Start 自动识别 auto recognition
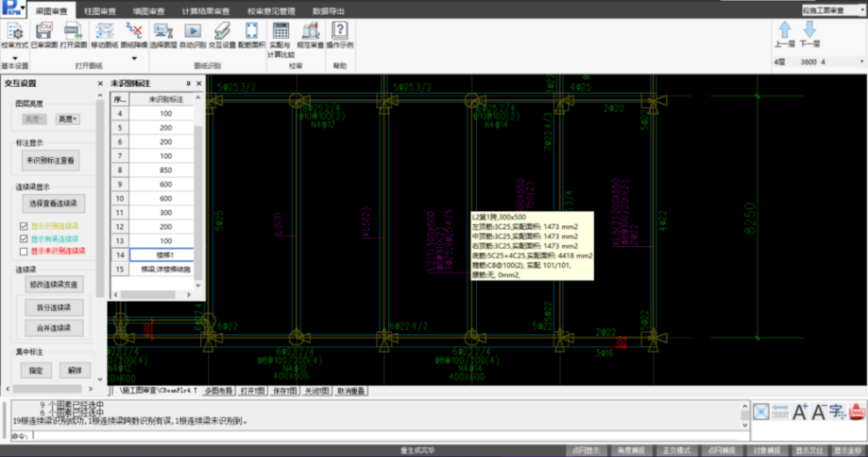Viewport: 868px width, 457px height. 192,33
